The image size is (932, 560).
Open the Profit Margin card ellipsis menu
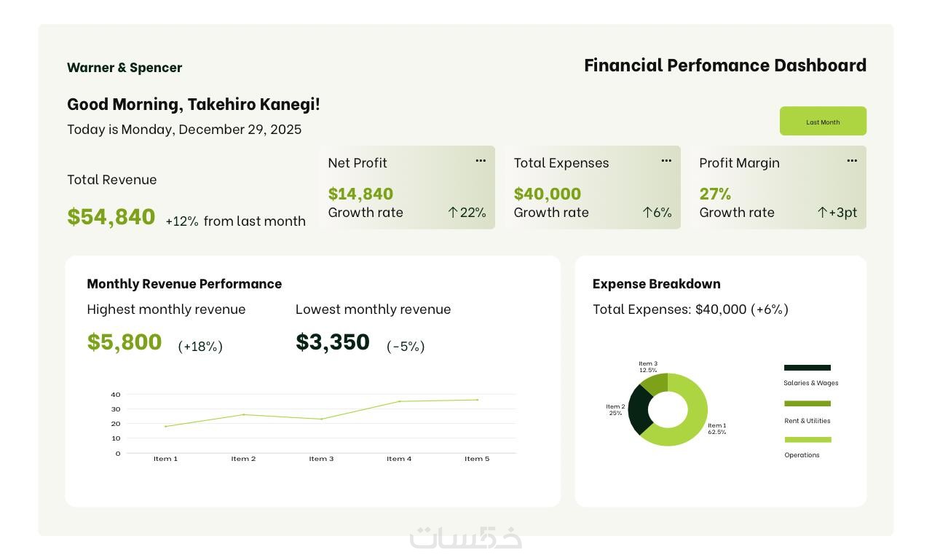(x=852, y=161)
